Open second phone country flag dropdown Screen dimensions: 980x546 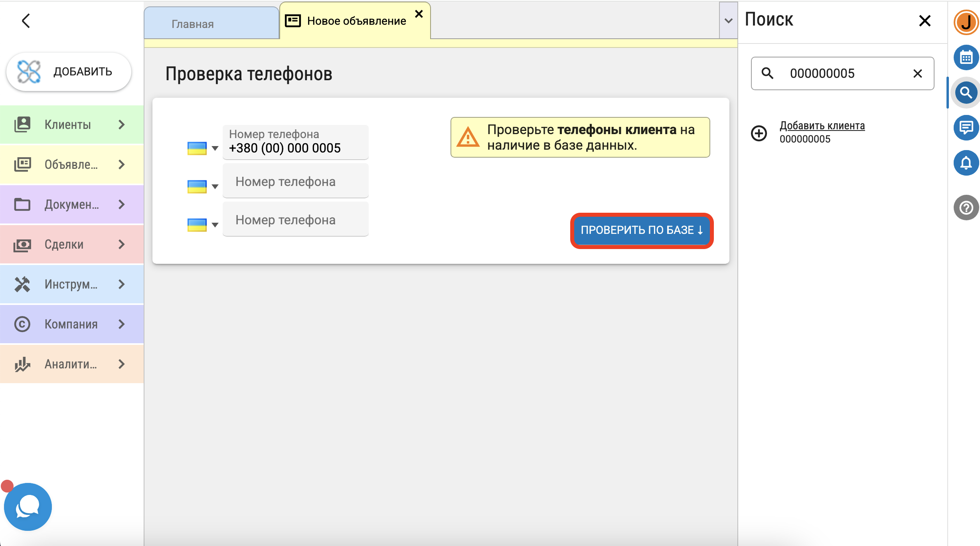pos(203,186)
